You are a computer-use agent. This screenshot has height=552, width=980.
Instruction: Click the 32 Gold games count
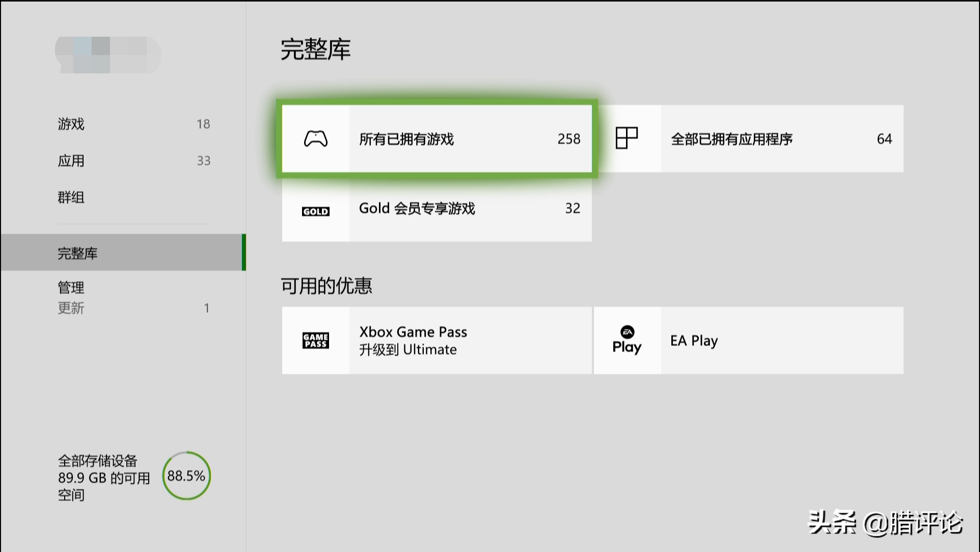573,208
